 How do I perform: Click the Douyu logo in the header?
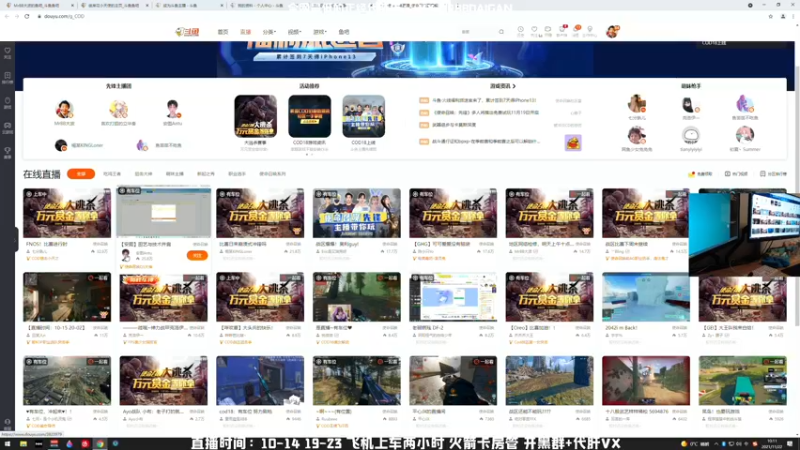coord(187,32)
